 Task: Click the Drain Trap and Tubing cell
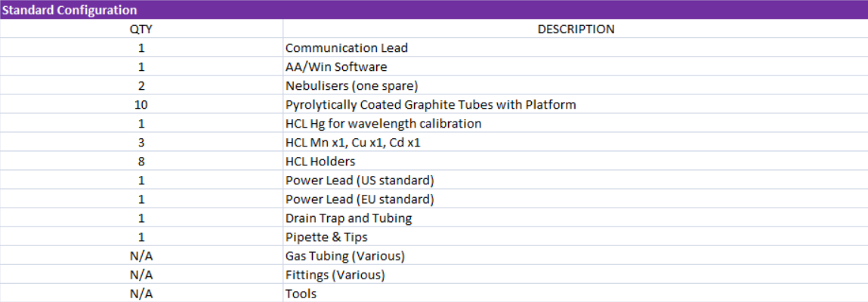click(x=350, y=218)
